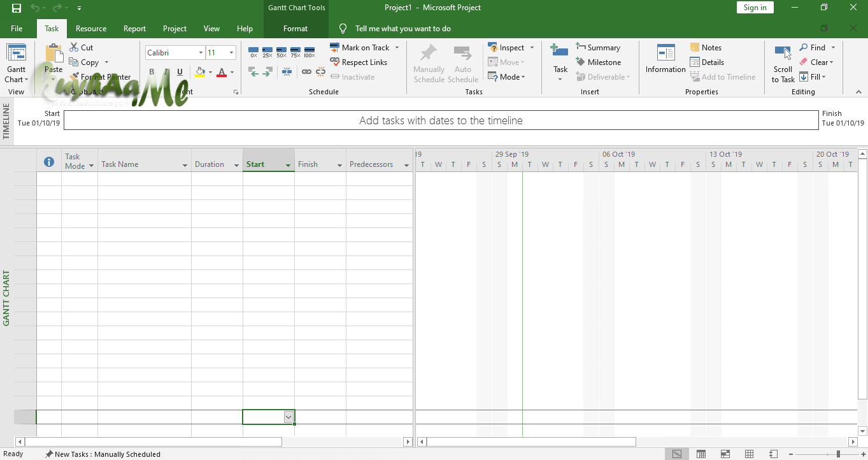The width and height of the screenshot is (868, 460).
Task: Outdent the selected task
Action: (253, 72)
